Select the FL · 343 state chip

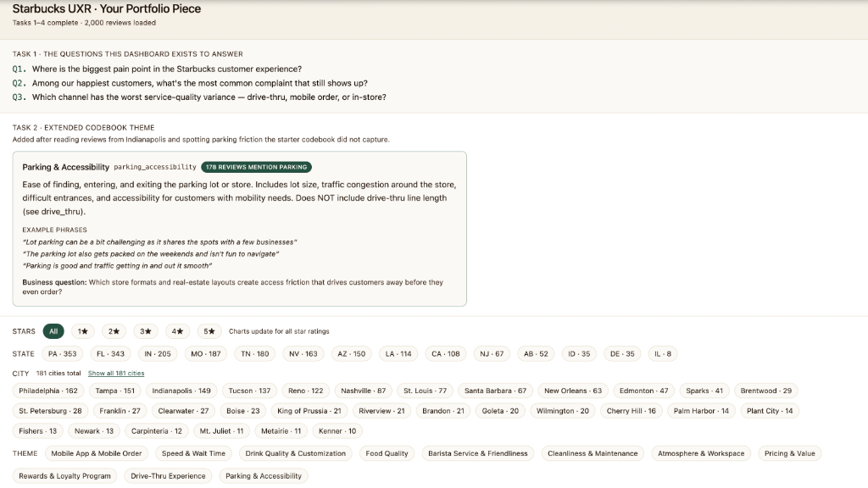coord(111,354)
